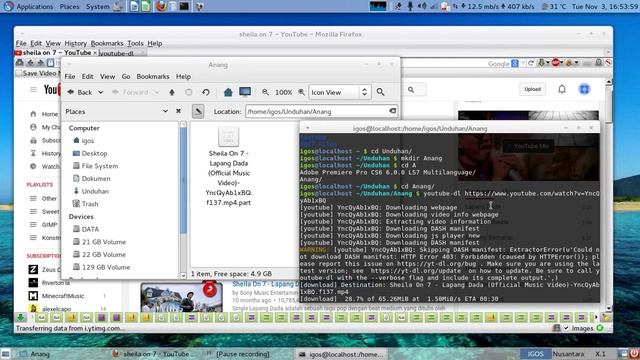Open Firefox History menu
640x360 pixels.
(x=76, y=43)
